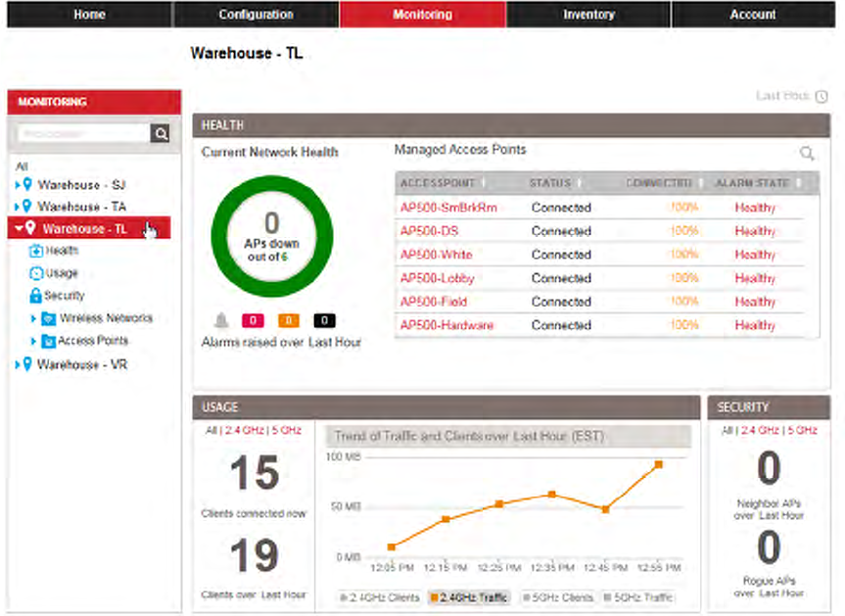Open Health under Warehouse - TL
This screenshot has width=845, height=616.
click(x=62, y=251)
